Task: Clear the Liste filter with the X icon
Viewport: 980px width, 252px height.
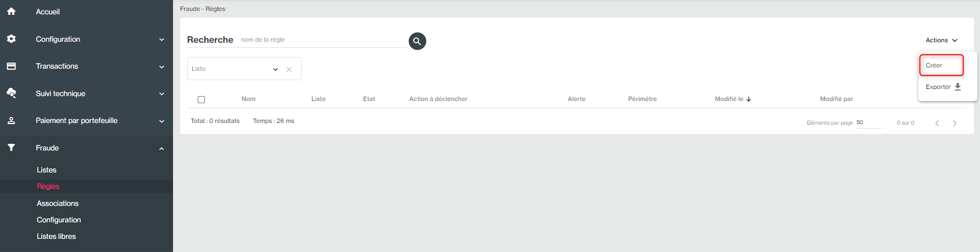Action: click(289, 69)
